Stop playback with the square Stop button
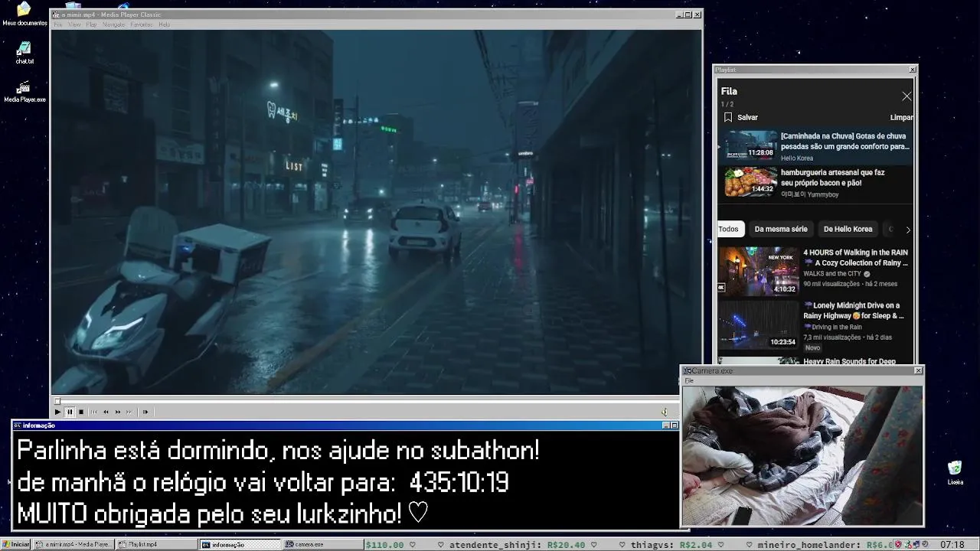 (81, 412)
